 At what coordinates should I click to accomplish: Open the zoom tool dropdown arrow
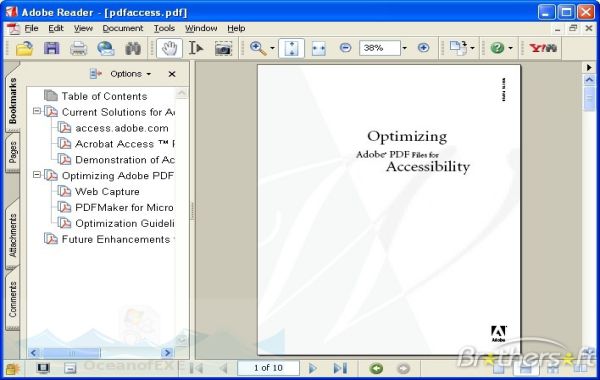pos(272,48)
